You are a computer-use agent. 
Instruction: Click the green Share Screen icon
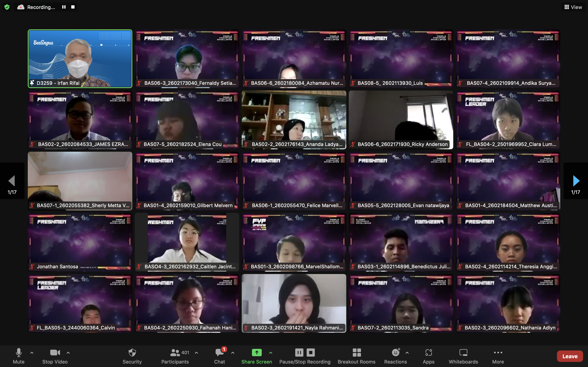pos(257,353)
